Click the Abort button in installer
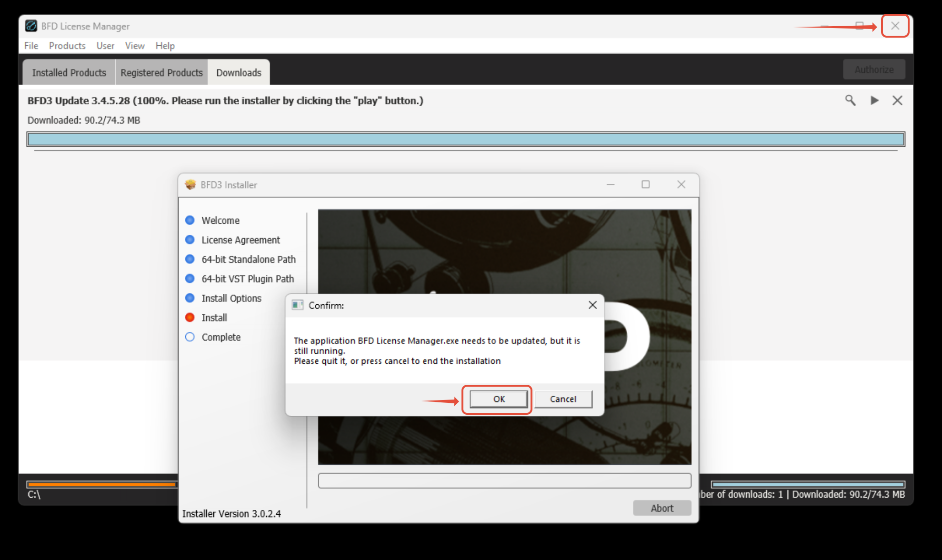The height and width of the screenshot is (560, 942). click(661, 508)
